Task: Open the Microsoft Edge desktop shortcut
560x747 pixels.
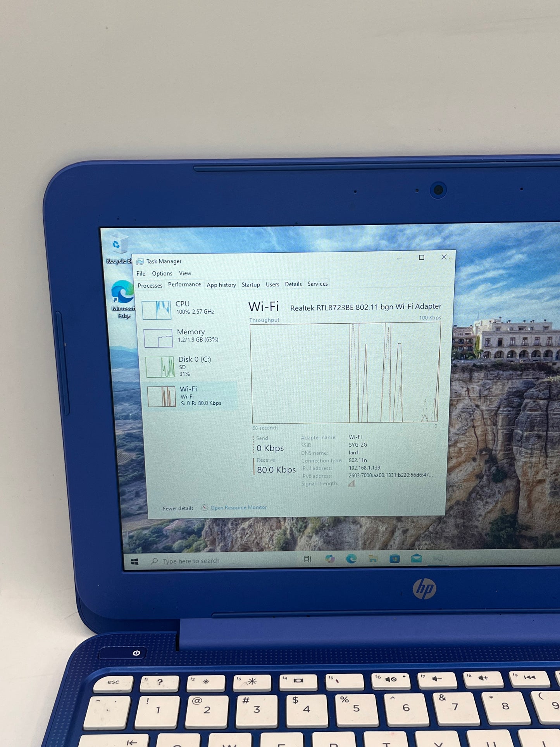Action: click(123, 299)
